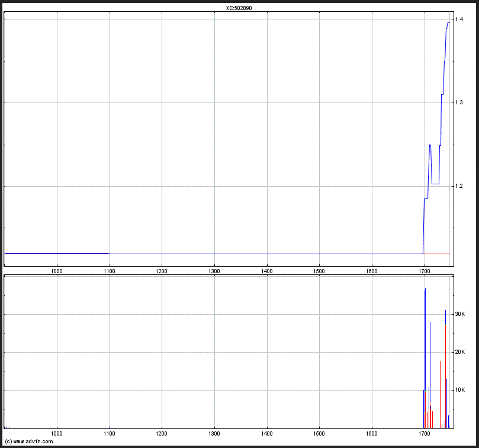Click the (c) www.advfn.com copyright text

[29, 441]
